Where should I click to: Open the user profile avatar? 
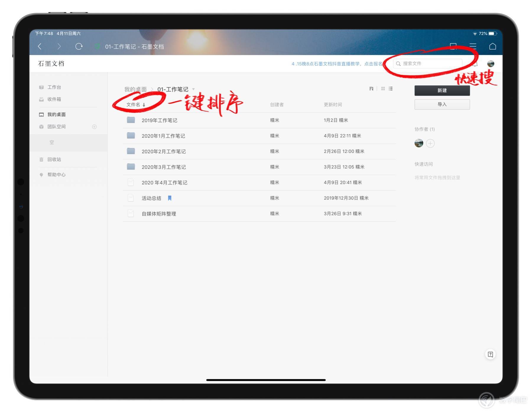[491, 63]
